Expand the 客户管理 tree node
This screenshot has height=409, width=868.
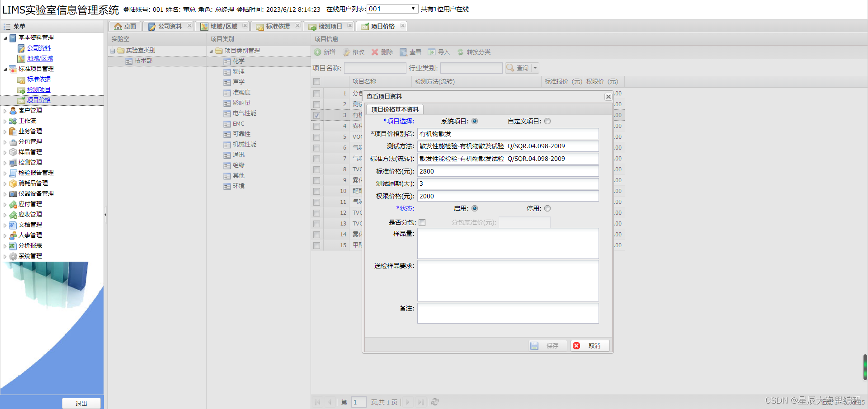(x=5, y=111)
